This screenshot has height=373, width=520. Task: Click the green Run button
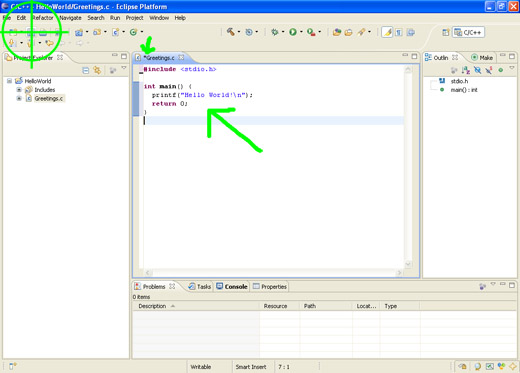click(x=293, y=32)
